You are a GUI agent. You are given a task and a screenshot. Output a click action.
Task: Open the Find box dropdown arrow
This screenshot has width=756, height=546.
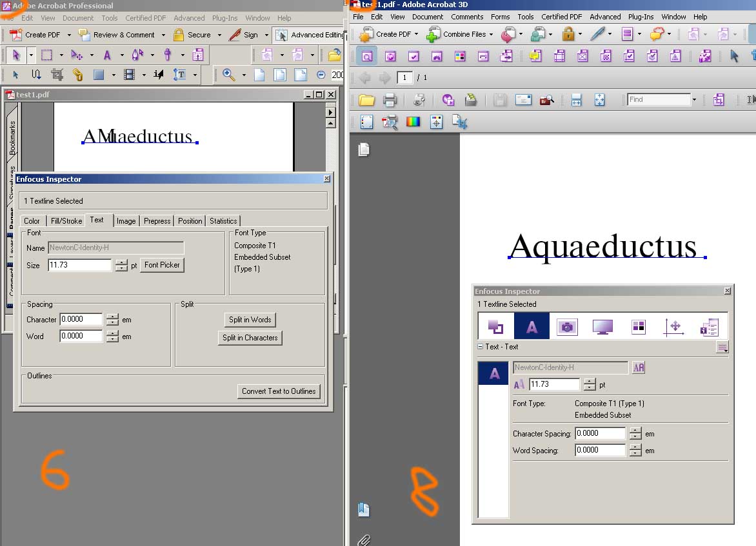(694, 100)
